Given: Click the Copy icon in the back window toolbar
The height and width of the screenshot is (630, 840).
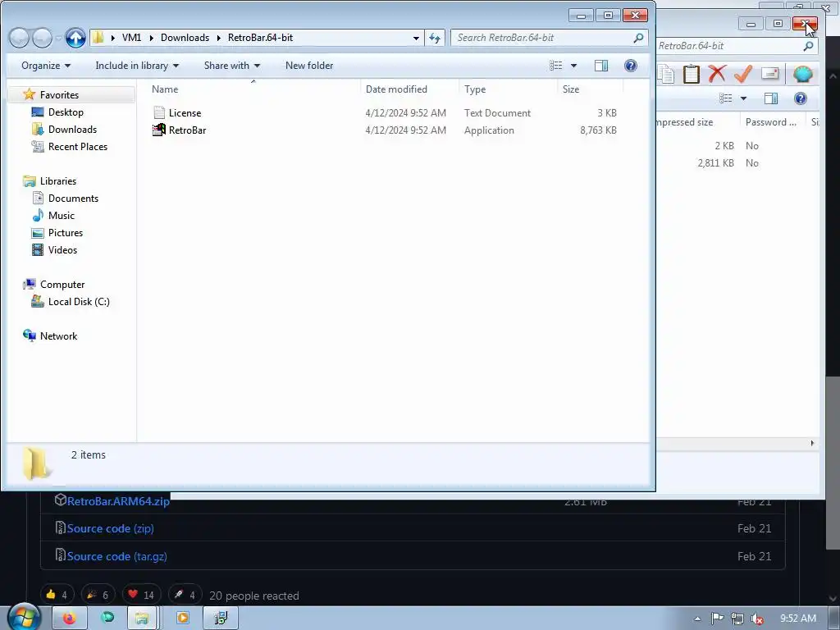Looking at the screenshot, I should click(x=666, y=74).
